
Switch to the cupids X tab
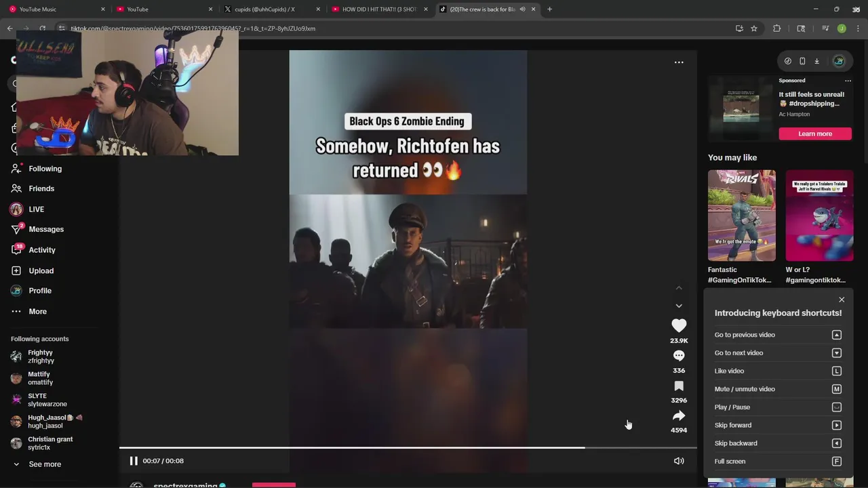pyautogui.click(x=273, y=9)
